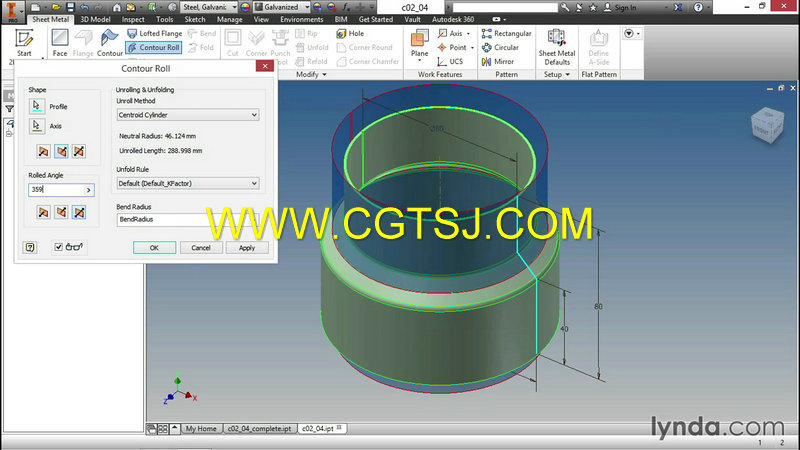Select middle rolled angle direction button
This screenshot has width=800, height=450.
tap(61, 212)
